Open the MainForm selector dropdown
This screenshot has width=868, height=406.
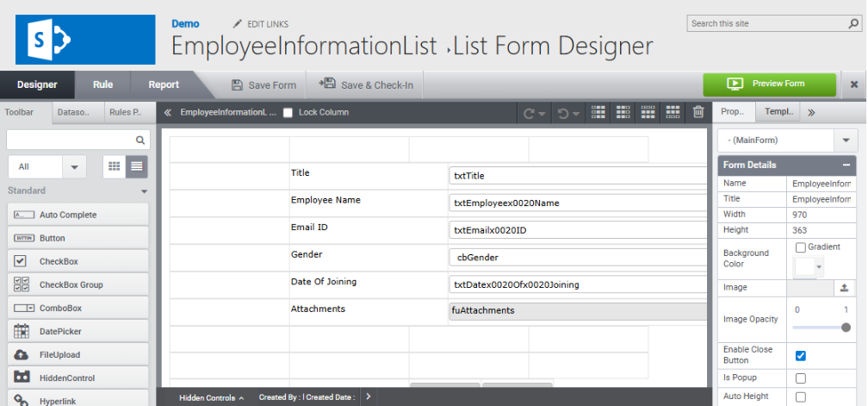846,141
